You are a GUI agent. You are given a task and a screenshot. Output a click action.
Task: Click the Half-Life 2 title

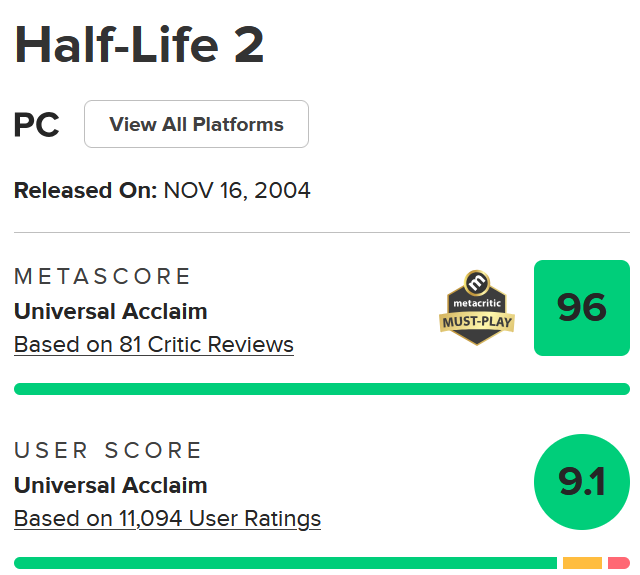(x=139, y=44)
